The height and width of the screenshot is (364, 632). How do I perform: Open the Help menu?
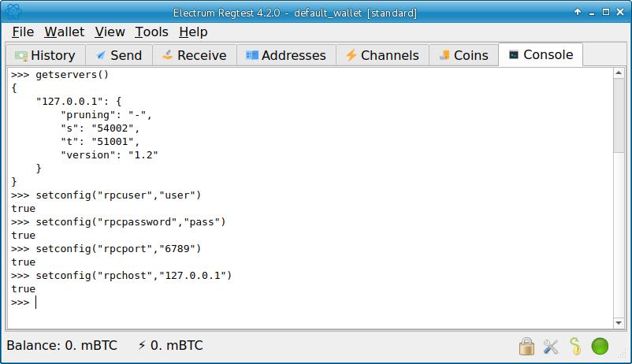pos(193,32)
